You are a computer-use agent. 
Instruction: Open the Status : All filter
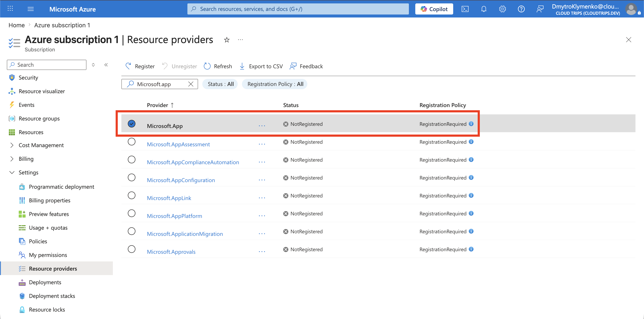click(220, 84)
